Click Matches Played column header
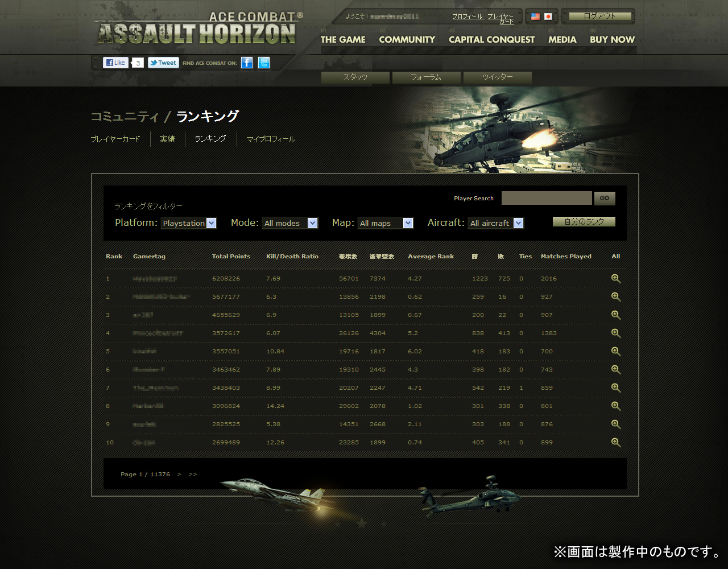Image resolution: width=728 pixels, height=569 pixels. pos(566,257)
